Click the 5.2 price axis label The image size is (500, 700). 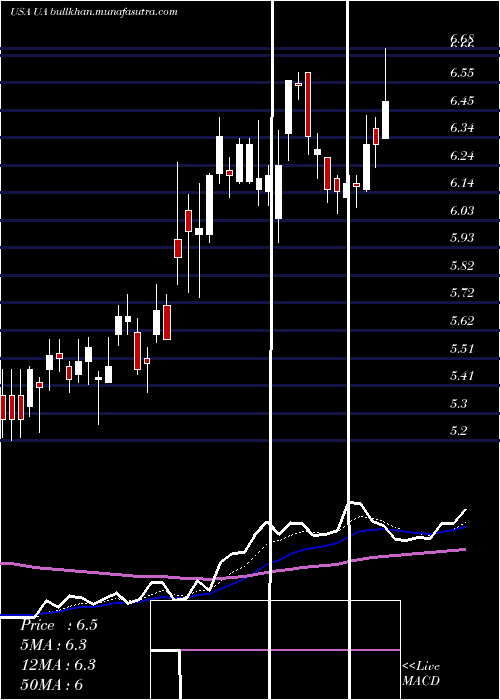(x=459, y=431)
